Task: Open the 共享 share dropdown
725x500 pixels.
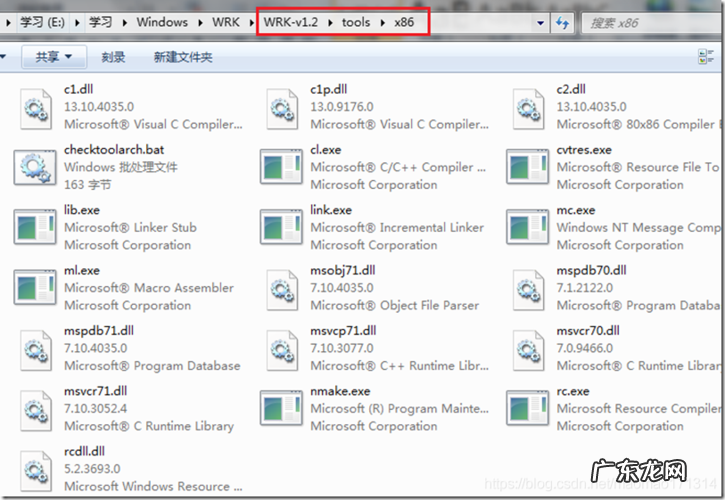Action: coord(54,57)
